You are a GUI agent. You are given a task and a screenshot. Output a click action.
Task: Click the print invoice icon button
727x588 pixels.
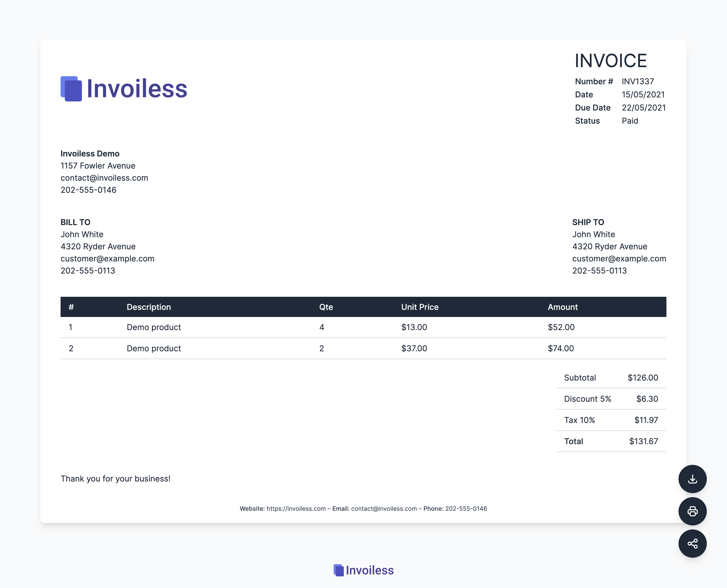692,511
